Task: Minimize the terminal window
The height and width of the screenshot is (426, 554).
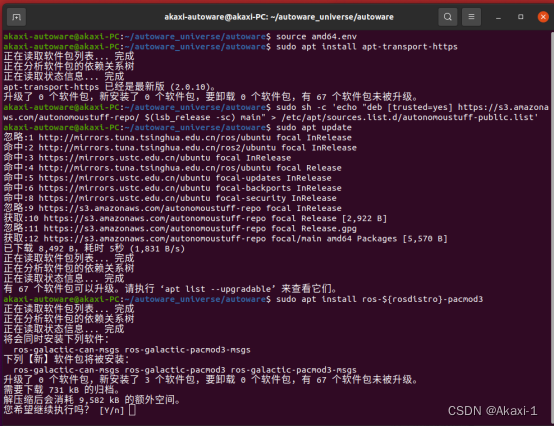Action: (x=498, y=17)
